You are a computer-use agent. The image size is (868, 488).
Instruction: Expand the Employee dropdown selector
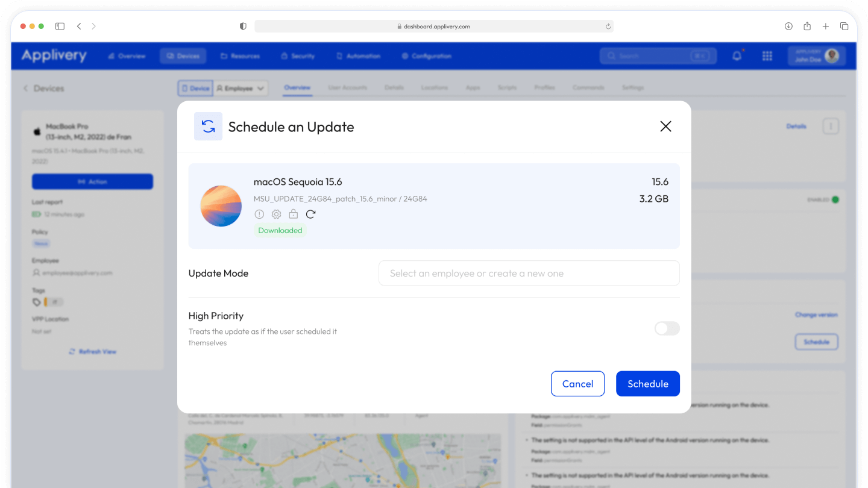tap(241, 88)
